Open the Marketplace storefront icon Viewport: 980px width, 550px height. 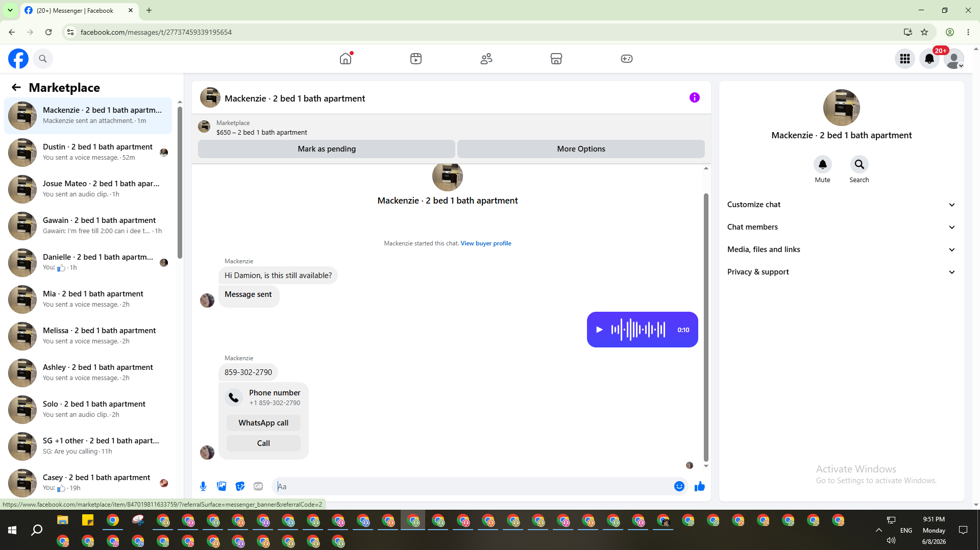[556, 59]
